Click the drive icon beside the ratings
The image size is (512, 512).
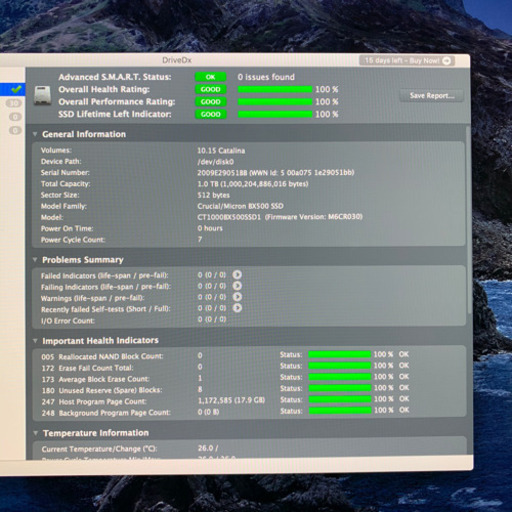point(43,96)
